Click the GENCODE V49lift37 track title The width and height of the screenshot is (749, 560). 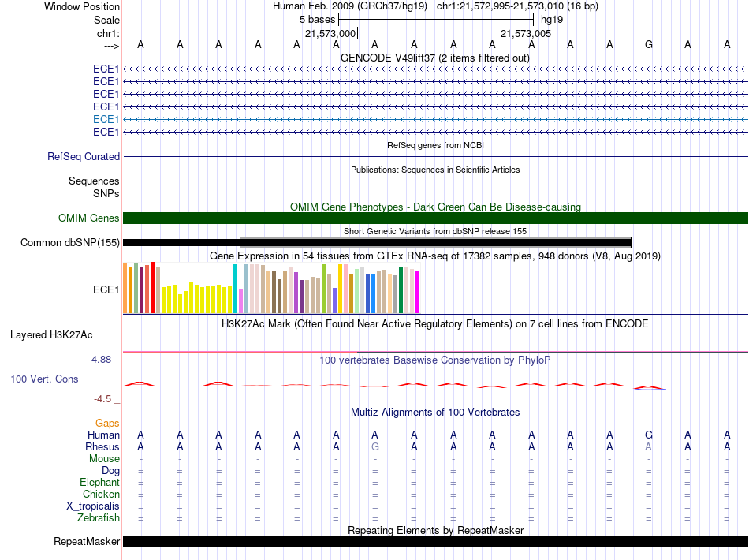click(435, 58)
